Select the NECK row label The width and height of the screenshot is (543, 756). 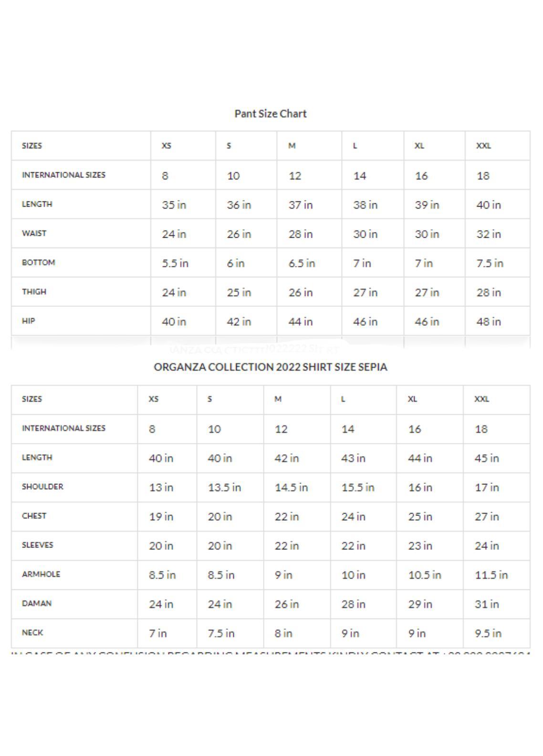(x=32, y=633)
